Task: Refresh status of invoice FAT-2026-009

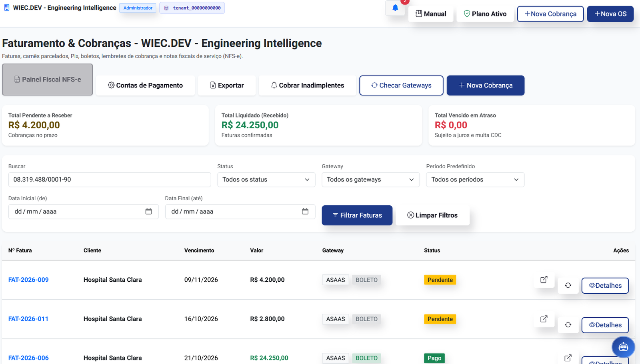Action: pos(568,285)
